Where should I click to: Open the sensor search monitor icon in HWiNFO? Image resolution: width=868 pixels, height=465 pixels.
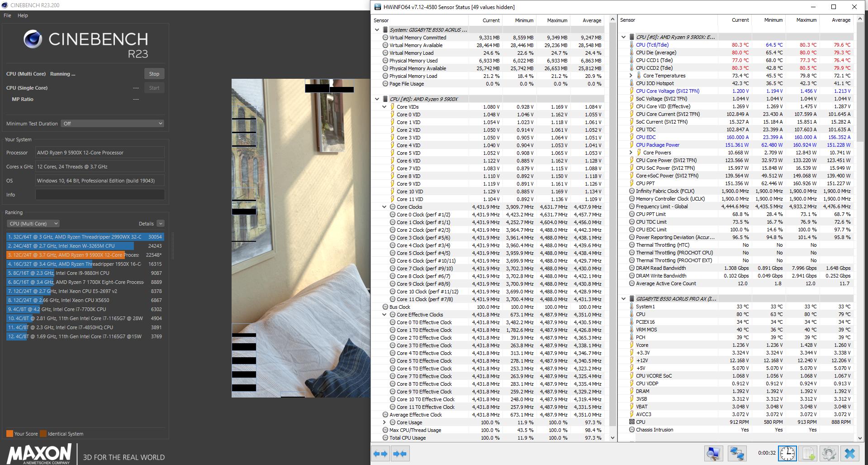coord(714,453)
